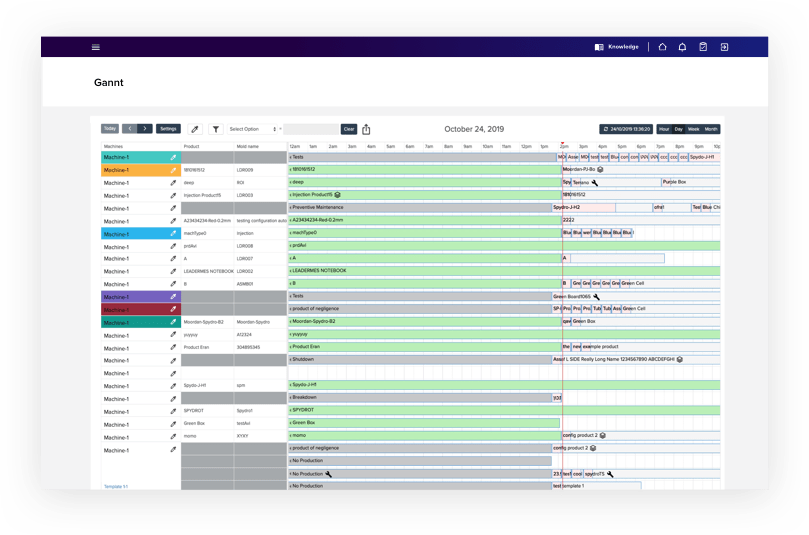Click the share/export icon beside Clear

pos(366,129)
